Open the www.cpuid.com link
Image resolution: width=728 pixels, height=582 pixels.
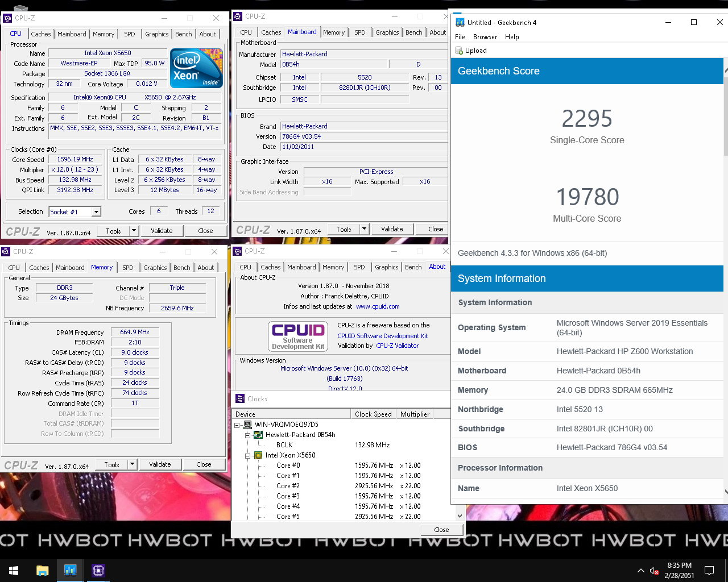(378, 306)
